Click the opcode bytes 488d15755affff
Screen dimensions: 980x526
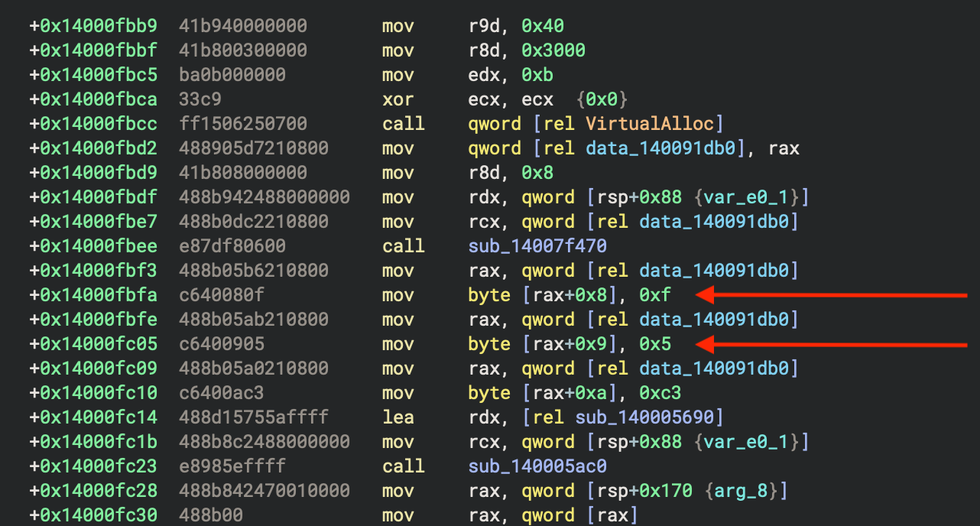[254, 417]
